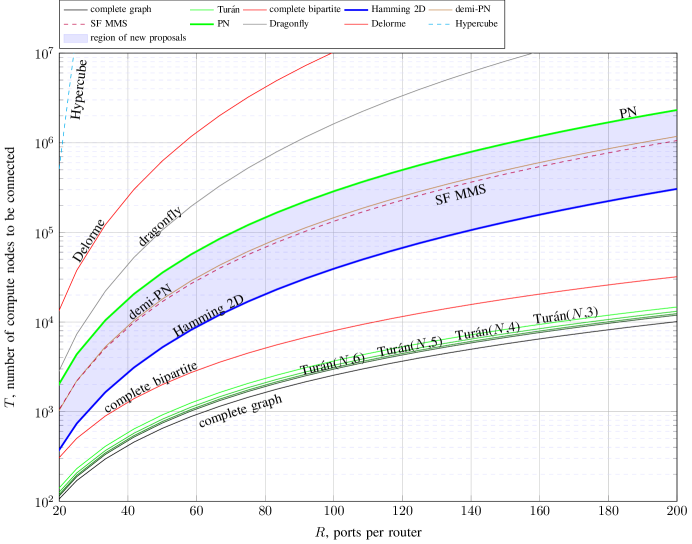Click the y-axis tick label 10^3
Screen dimensions: 692x544
44,412
